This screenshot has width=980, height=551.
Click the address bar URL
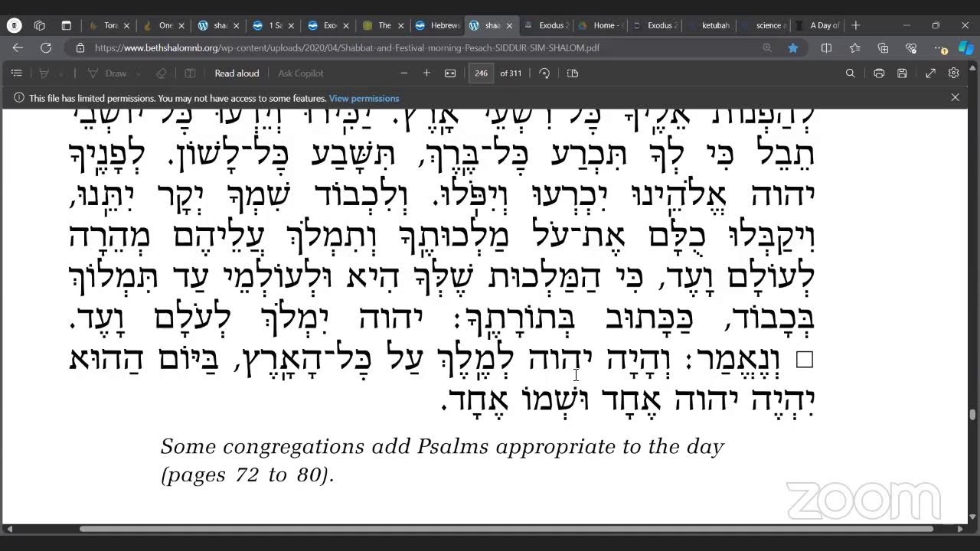click(x=347, y=47)
